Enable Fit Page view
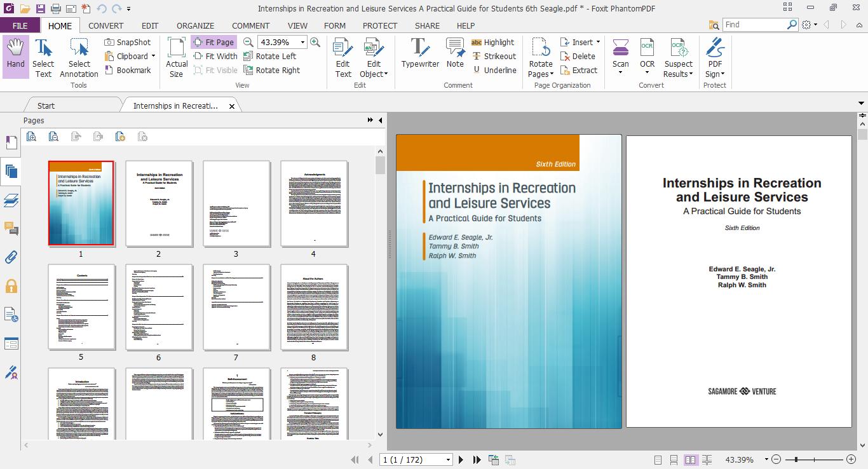 [214, 42]
